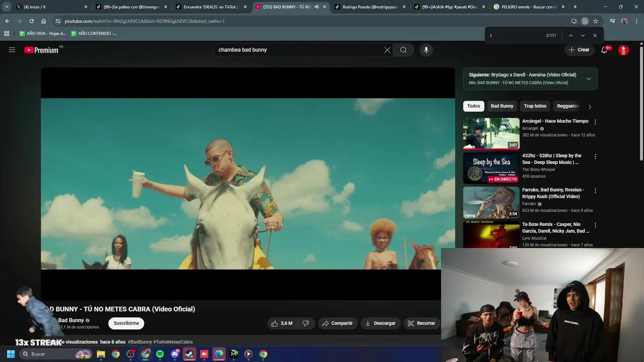The image size is (644, 362).
Task: Close the find-in-page bar
Action: [595, 36]
